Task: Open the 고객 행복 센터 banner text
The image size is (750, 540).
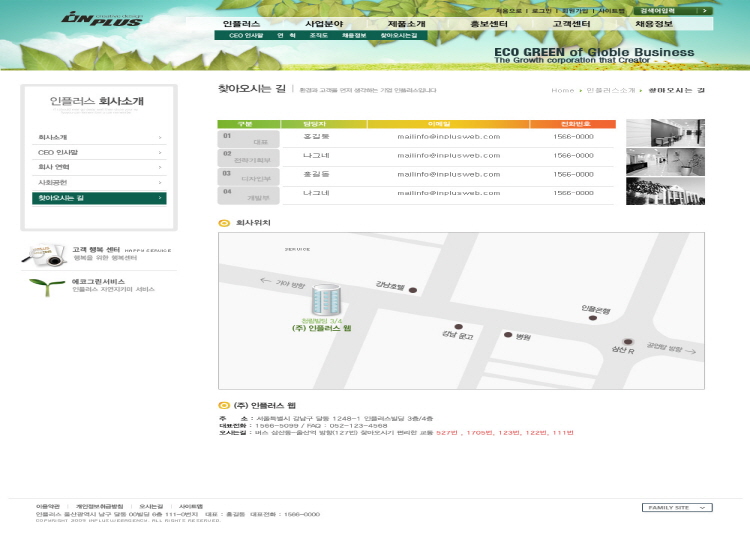Action: click(x=121, y=253)
